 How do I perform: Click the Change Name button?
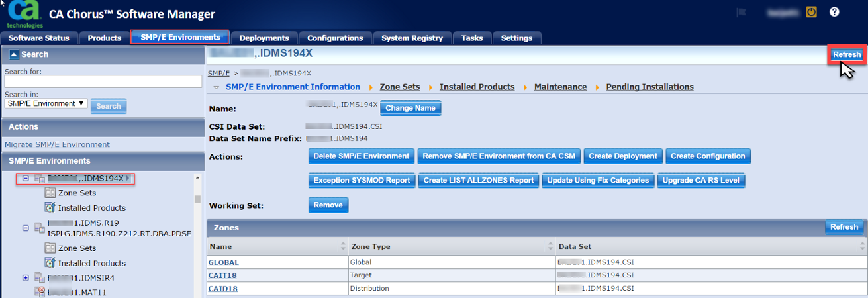click(410, 108)
